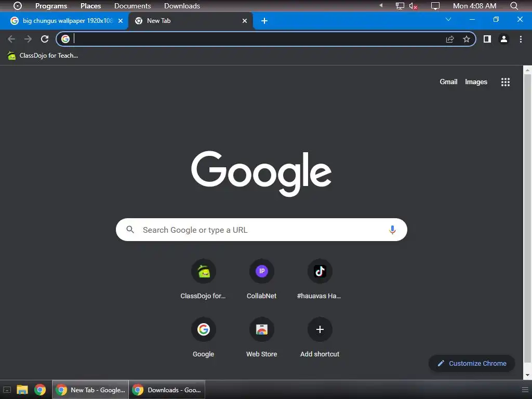The height and width of the screenshot is (399, 532).
Task: Open the Images link
Action: point(476,82)
